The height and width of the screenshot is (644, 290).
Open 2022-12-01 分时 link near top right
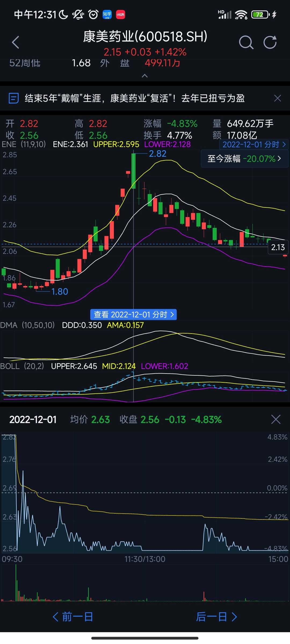(x=254, y=144)
